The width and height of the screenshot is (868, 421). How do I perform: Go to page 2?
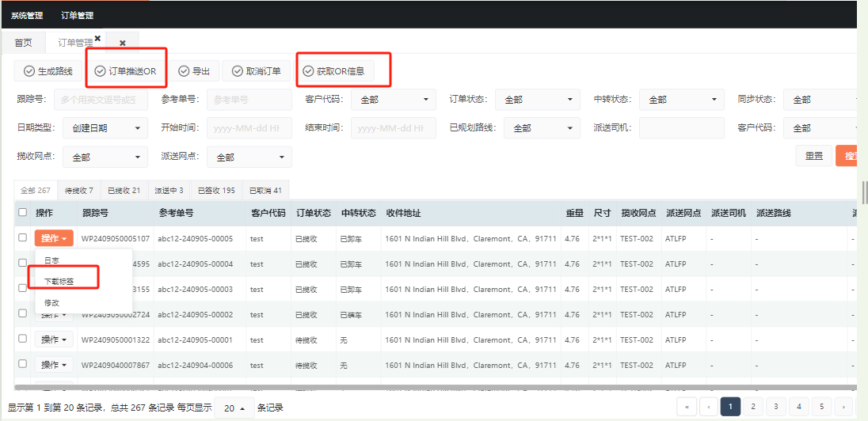coord(753,407)
